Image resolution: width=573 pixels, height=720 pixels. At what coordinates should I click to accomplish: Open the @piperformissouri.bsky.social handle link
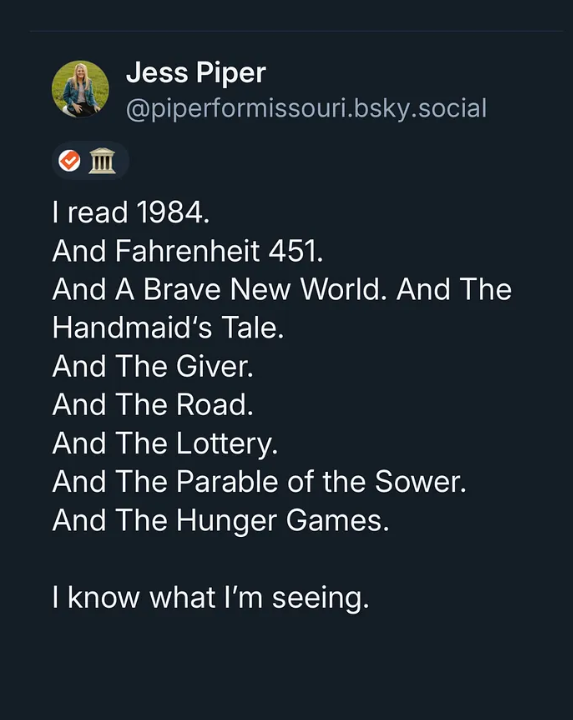coord(306,108)
